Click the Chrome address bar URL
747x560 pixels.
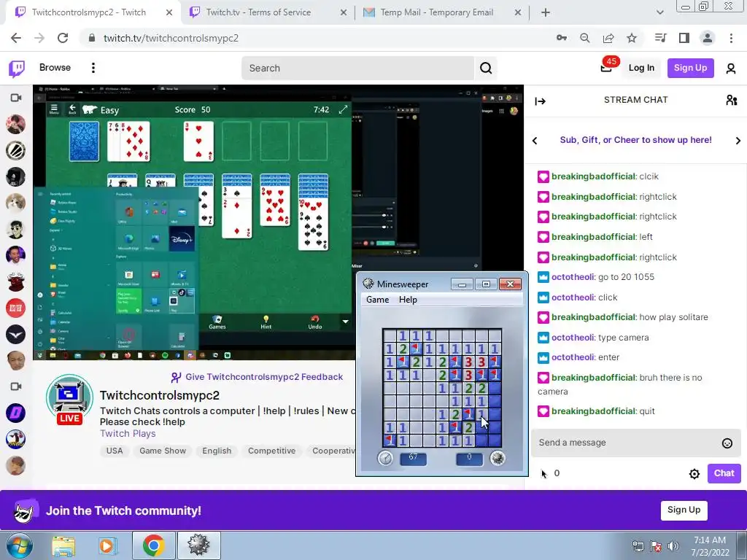tap(171, 38)
